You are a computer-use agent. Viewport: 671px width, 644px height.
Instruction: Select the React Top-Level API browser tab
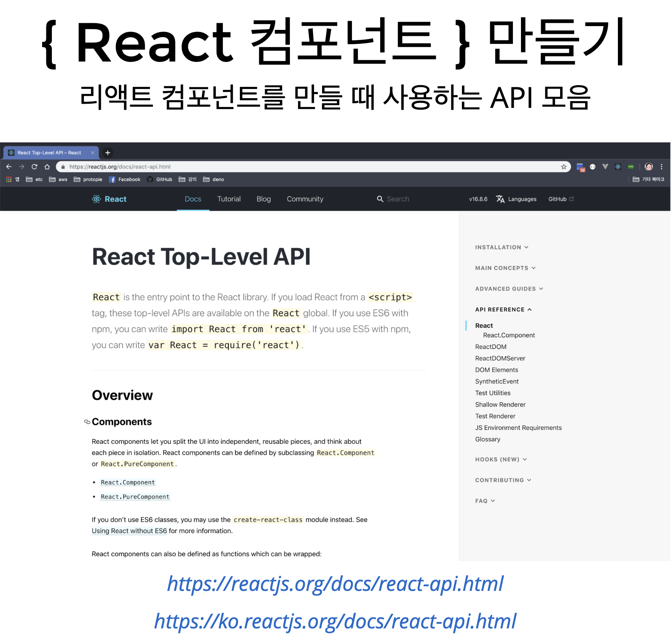click(51, 153)
